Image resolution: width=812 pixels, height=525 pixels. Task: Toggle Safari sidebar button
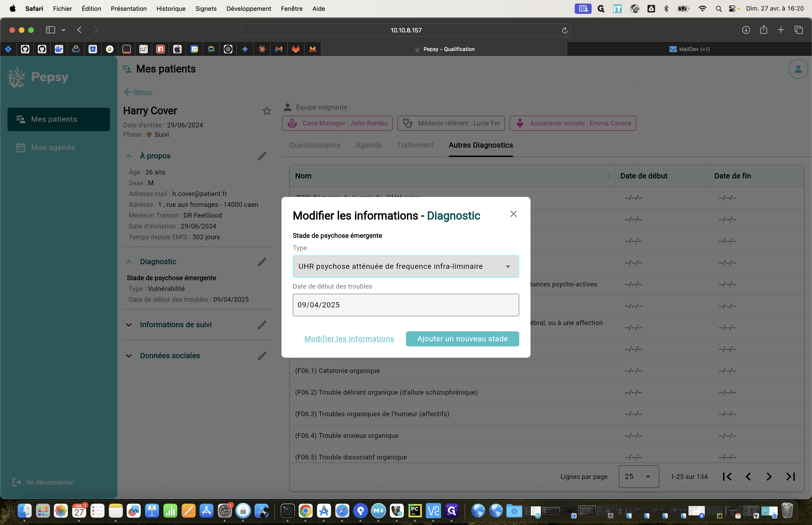51,30
